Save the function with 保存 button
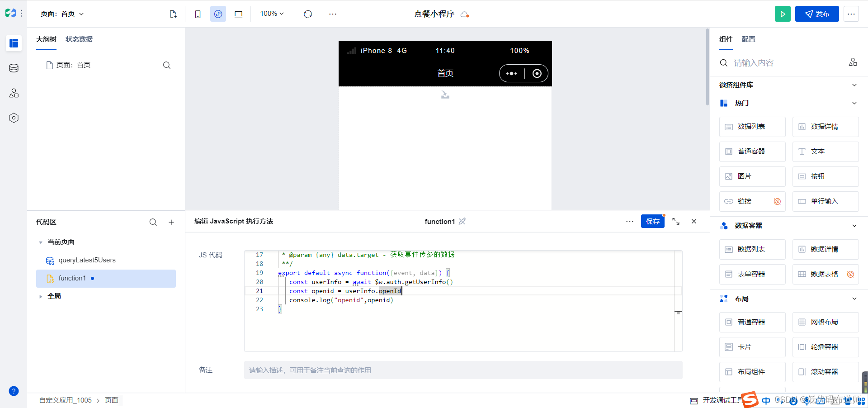Viewport: 868px width, 408px height. point(653,221)
